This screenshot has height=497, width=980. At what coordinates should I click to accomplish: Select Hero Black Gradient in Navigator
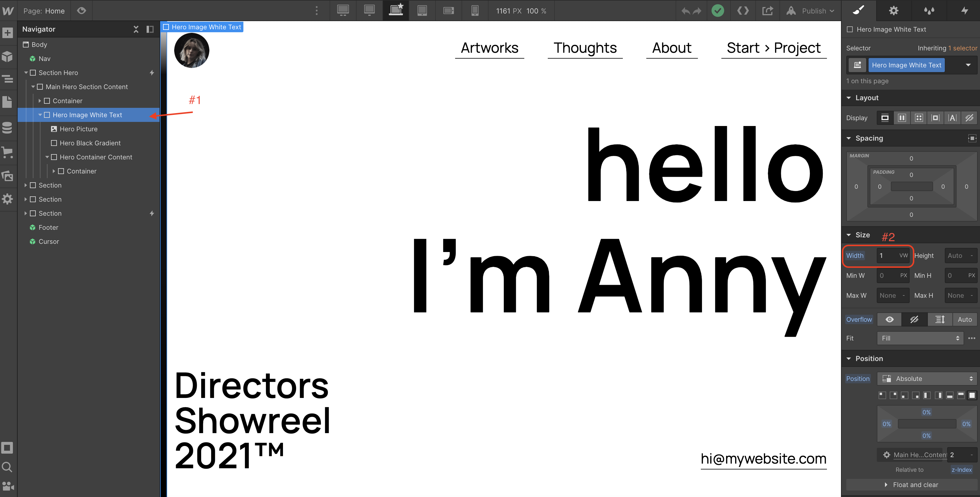tap(90, 143)
